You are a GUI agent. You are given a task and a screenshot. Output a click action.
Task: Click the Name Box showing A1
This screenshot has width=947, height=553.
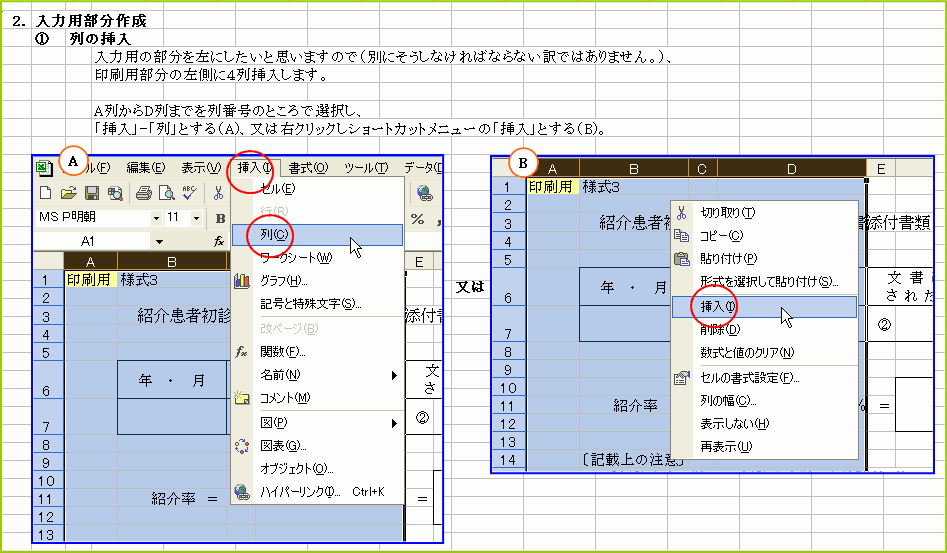coord(93,241)
